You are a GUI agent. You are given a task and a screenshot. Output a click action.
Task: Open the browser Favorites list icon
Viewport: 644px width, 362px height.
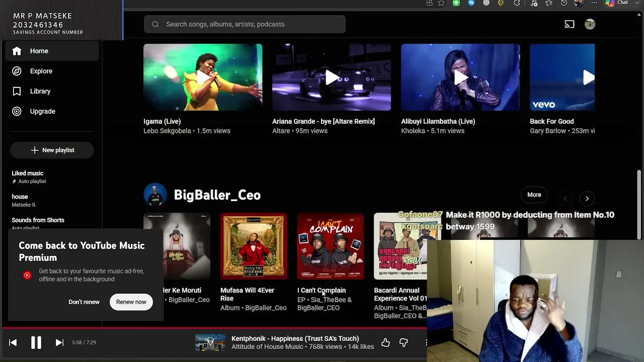[549, 3]
